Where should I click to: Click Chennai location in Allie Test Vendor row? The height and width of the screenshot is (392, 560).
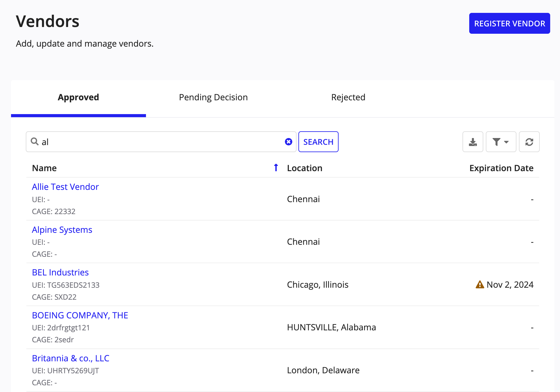tap(303, 199)
